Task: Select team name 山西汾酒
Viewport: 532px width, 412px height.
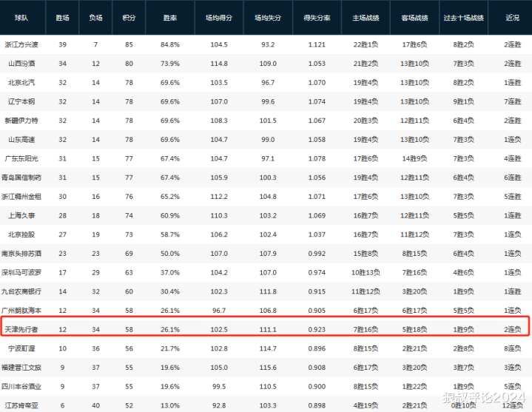Action: (21, 64)
